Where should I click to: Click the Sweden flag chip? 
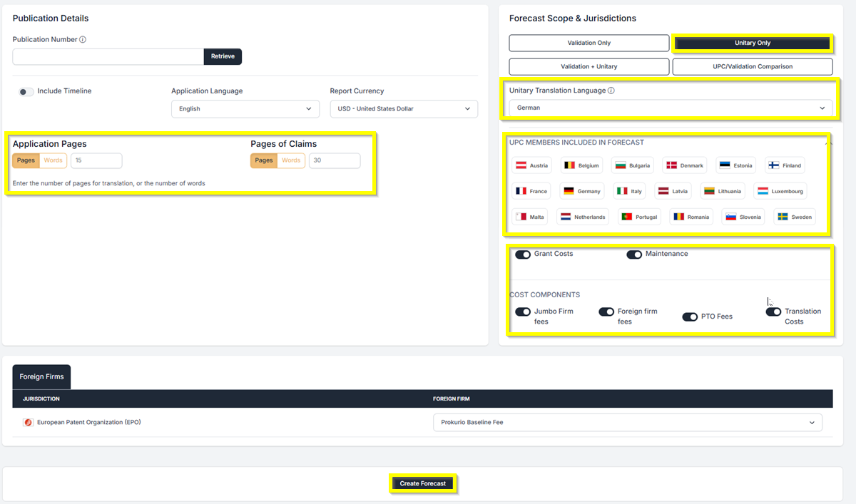[794, 217]
